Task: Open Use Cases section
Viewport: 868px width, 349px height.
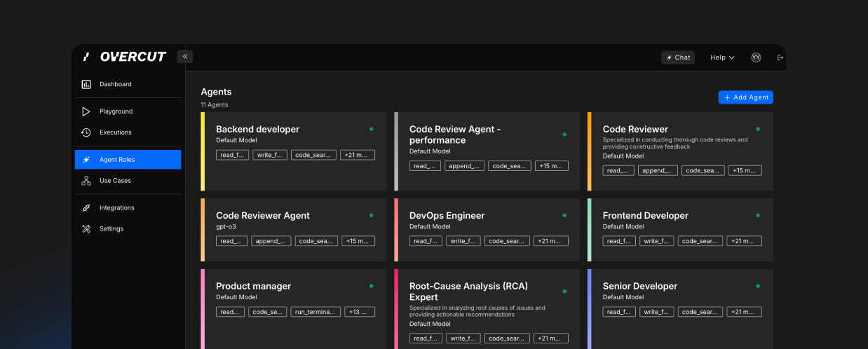Action: (x=128, y=181)
